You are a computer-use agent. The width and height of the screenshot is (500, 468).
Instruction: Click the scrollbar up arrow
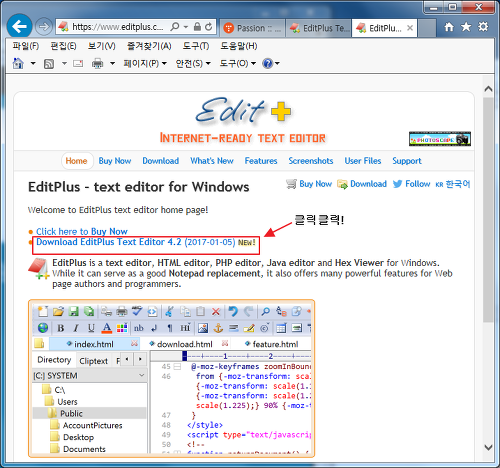click(488, 89)
